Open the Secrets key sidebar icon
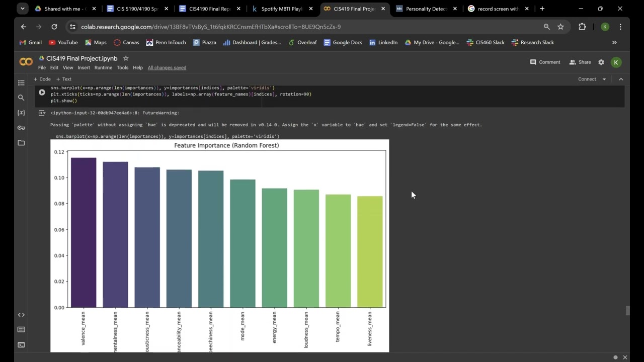 [21, 128]
